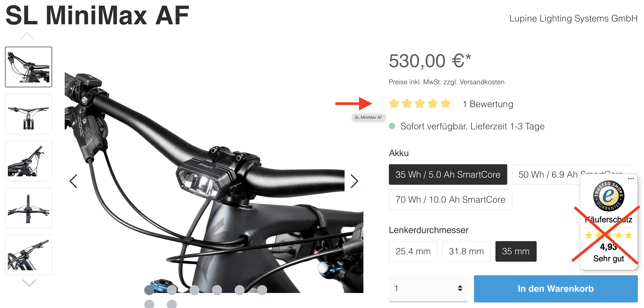Click the five-star product rating icons
The image size is (644, 308).
point(419,104)
